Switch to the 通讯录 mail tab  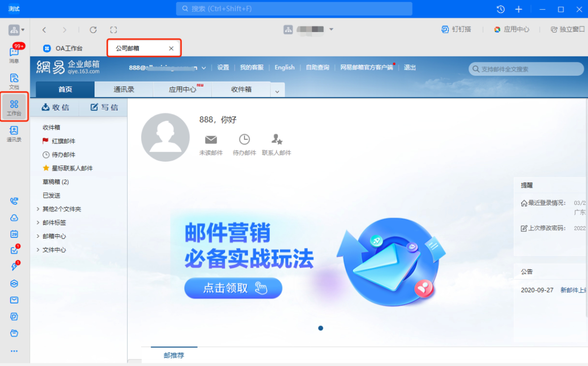124,89
